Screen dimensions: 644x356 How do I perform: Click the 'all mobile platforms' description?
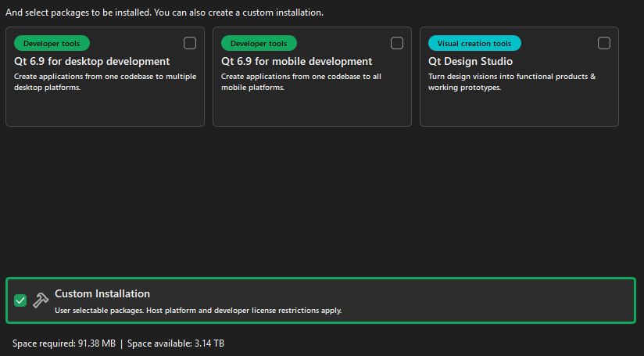click(301, 82)
